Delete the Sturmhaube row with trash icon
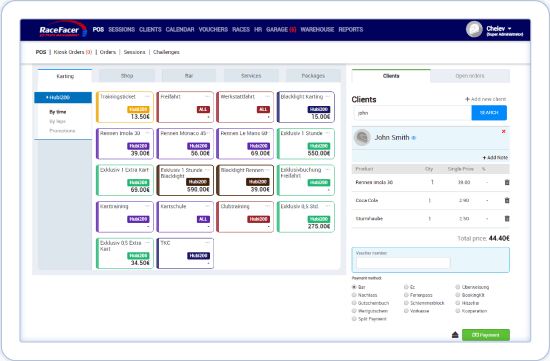Screen dimensions: 550x361 click(x=507, y=219)
